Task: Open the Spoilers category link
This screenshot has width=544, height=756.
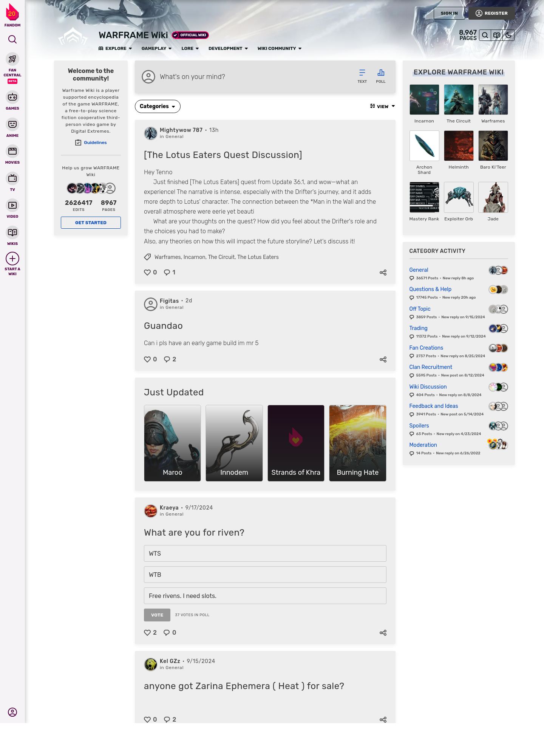Action: [419, 426]
